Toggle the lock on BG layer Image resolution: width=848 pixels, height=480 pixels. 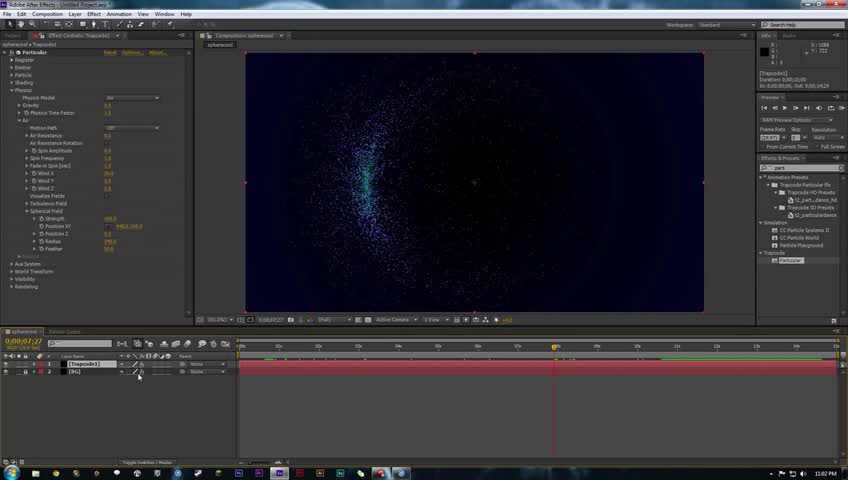tap(25, 372)
